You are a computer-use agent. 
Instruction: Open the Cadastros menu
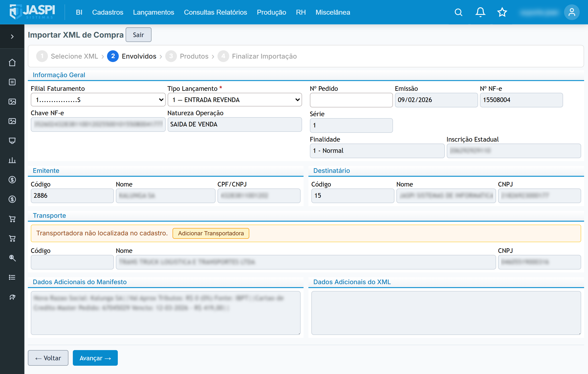tap(108, 12)
